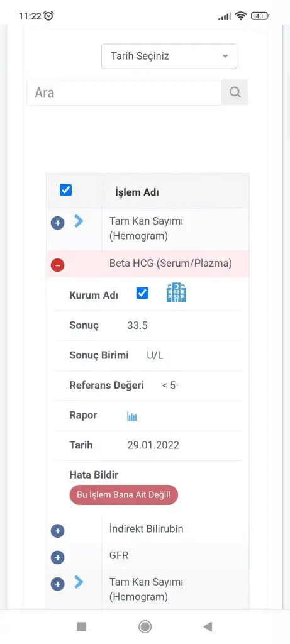Tap Android recent apps square icon
This screenshot has width=290, height=644.
coord(81,626)
